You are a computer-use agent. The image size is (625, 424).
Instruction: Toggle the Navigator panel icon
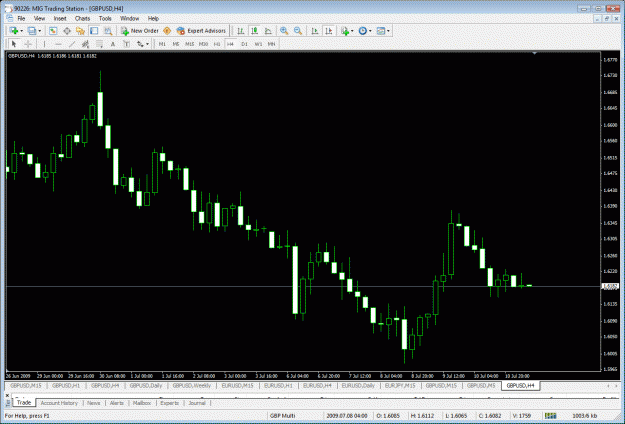click(81, 31)
